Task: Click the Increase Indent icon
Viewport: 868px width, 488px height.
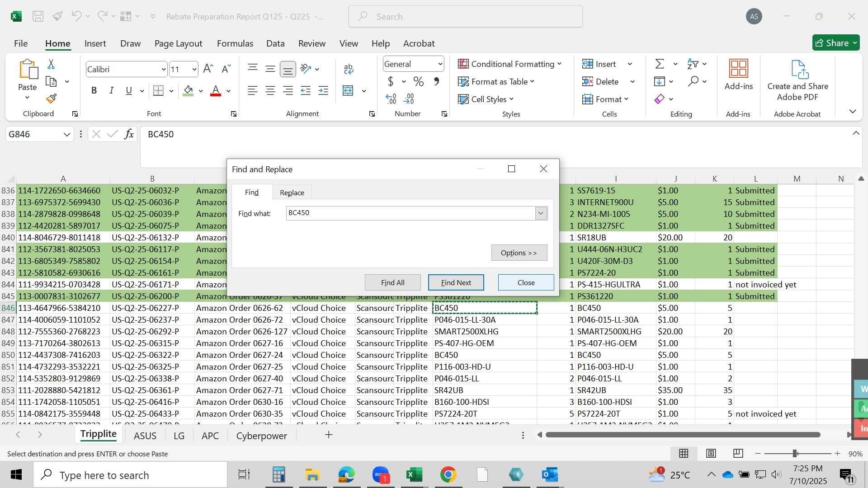Action: 323,91
